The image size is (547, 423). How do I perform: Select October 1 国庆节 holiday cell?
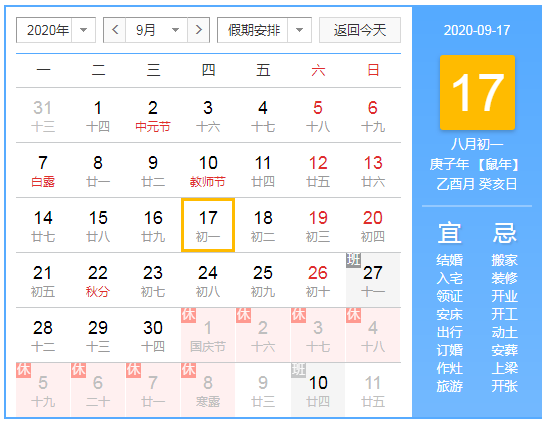pyautogui.click(x=208, y=335)
